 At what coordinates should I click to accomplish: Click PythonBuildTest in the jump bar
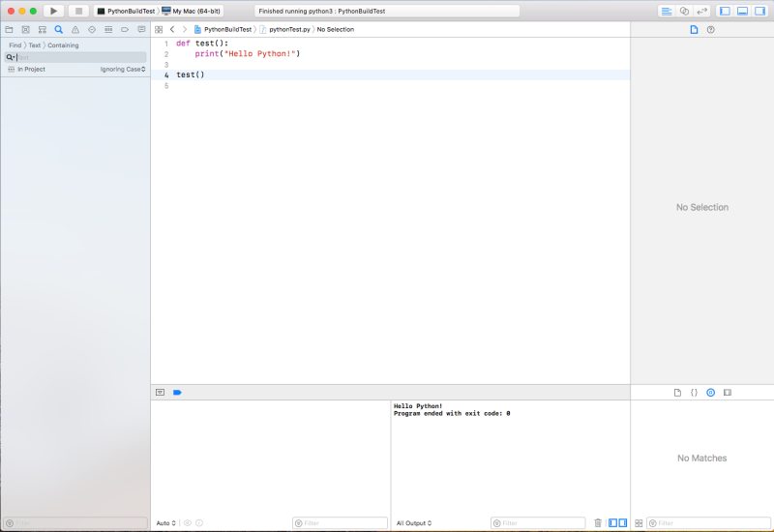pyautogui.click(x=223, y=30)
